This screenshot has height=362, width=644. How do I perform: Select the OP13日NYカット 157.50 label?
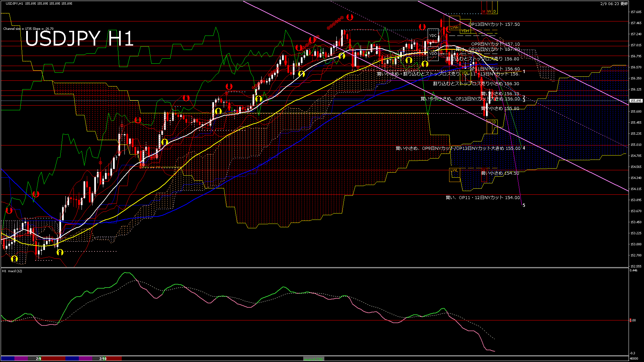[x=494, y=24]
